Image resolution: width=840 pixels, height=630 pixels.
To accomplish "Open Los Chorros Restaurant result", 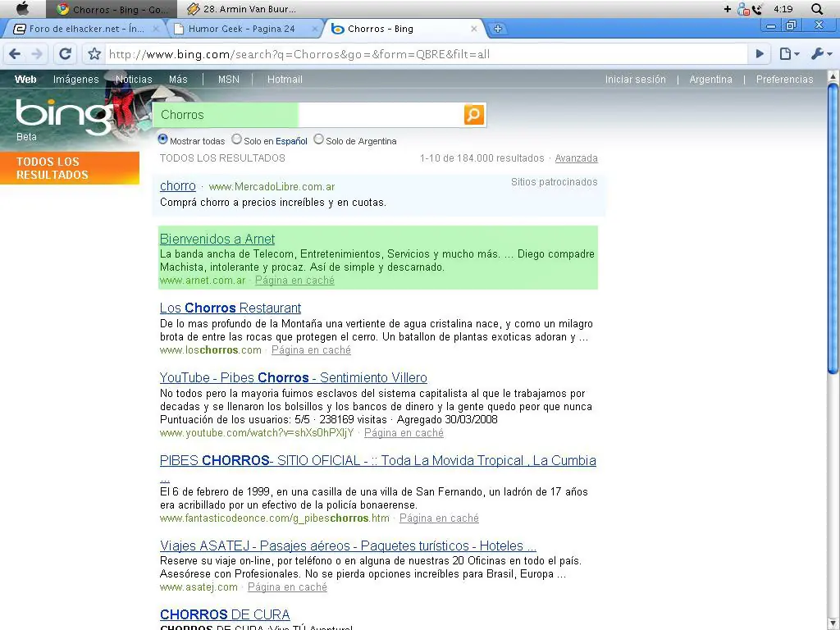I will (x=231, y=308).
